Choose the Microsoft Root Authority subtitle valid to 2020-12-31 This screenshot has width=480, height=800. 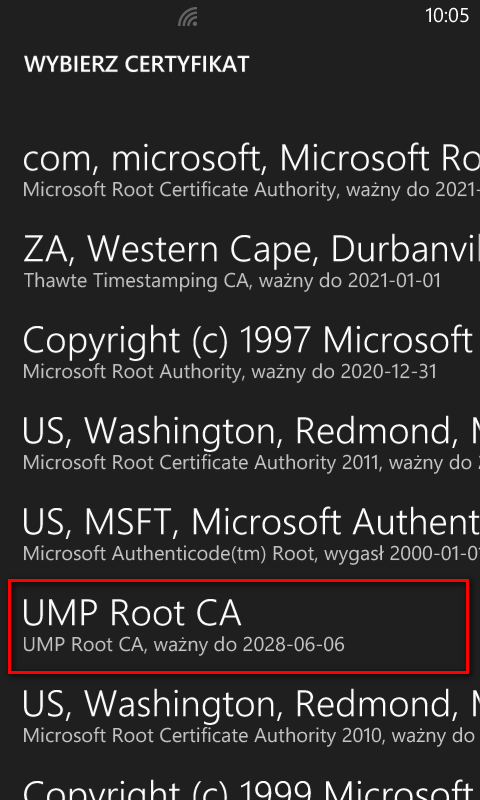pos(230,371)
